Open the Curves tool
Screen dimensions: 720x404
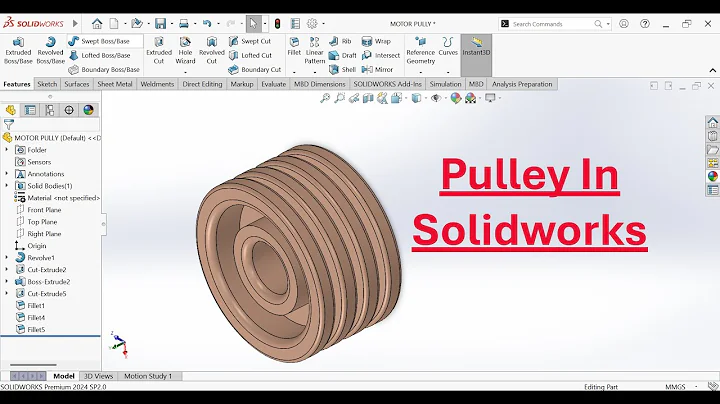coord(448,47)
